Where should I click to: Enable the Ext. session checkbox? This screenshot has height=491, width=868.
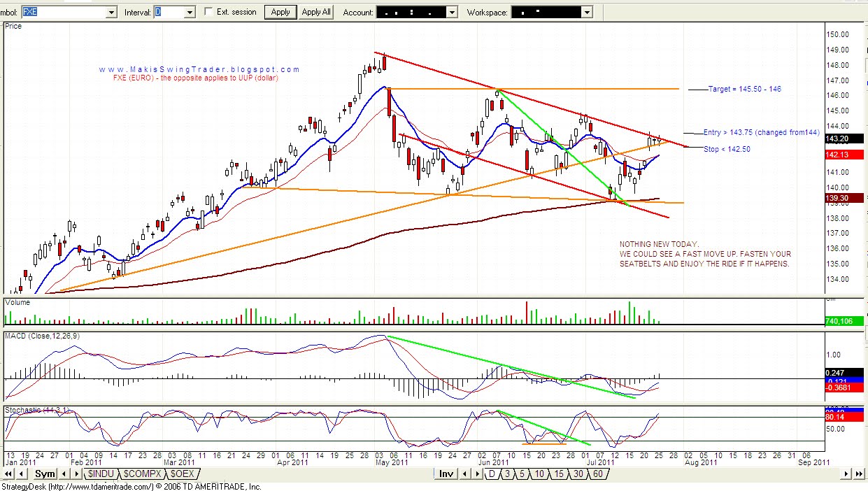click(x=209, y=12)
